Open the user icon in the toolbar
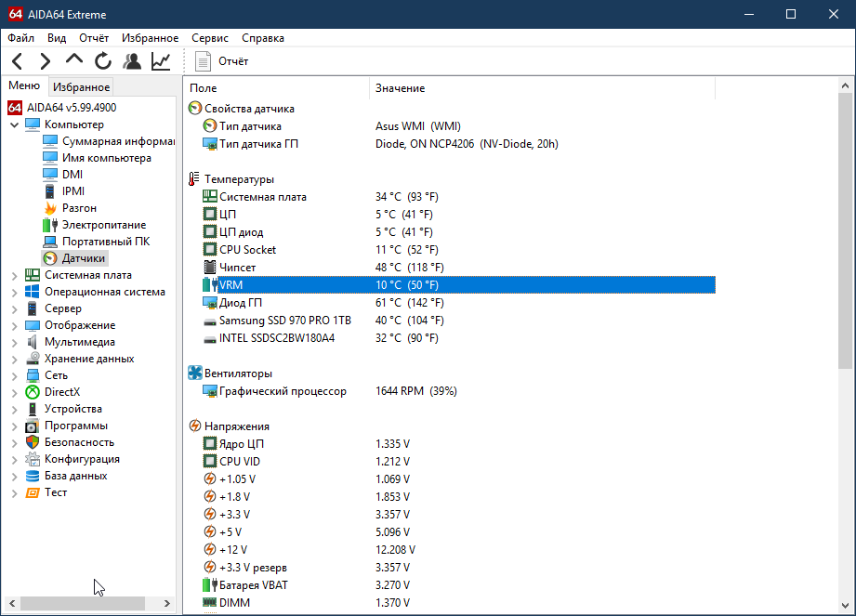Image resolution: width=856 pixels, height=616 pixels. (x=132, y=61)
